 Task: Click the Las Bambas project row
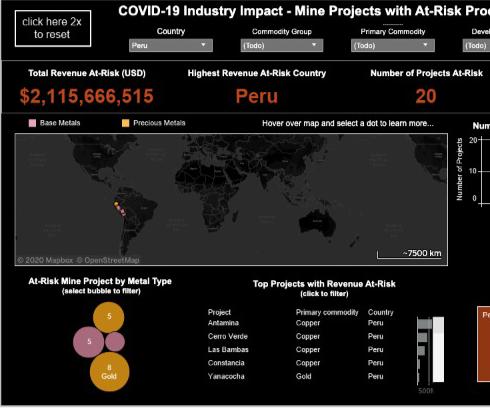click(296, 350)
